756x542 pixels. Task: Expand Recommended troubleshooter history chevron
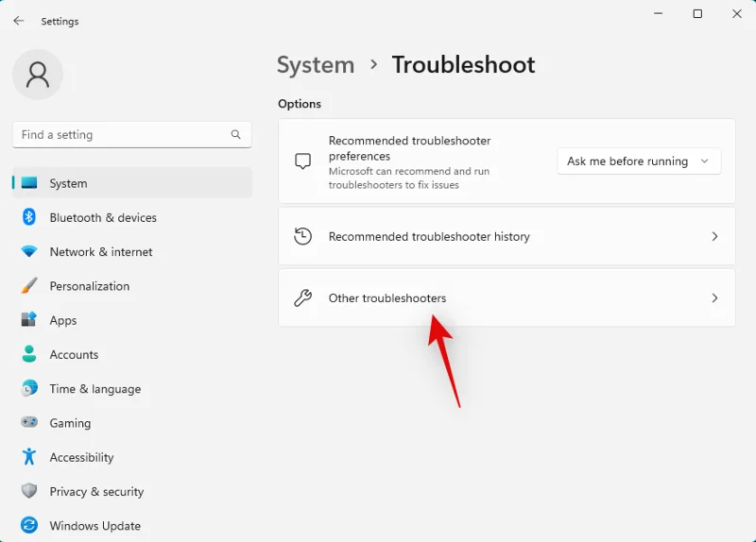714,237
